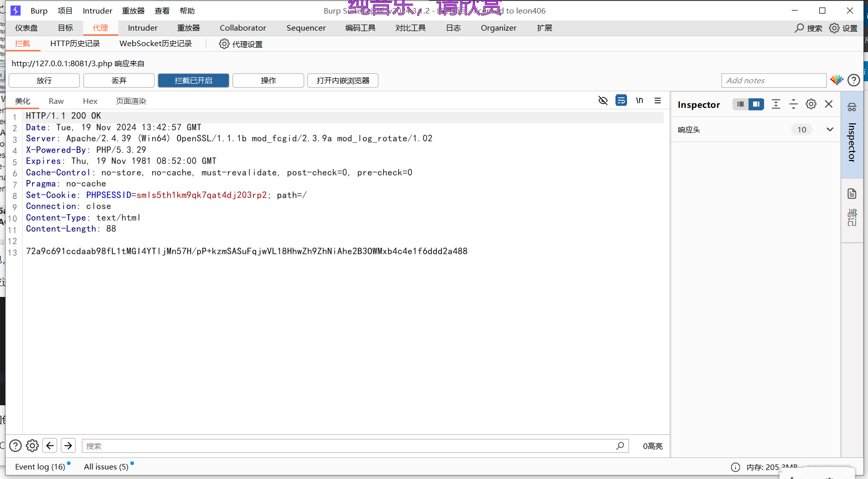The width and height of the screenshot is (868, 479).
Task: Drop the intercepted message with 丢弃
Action: point(119,80)
